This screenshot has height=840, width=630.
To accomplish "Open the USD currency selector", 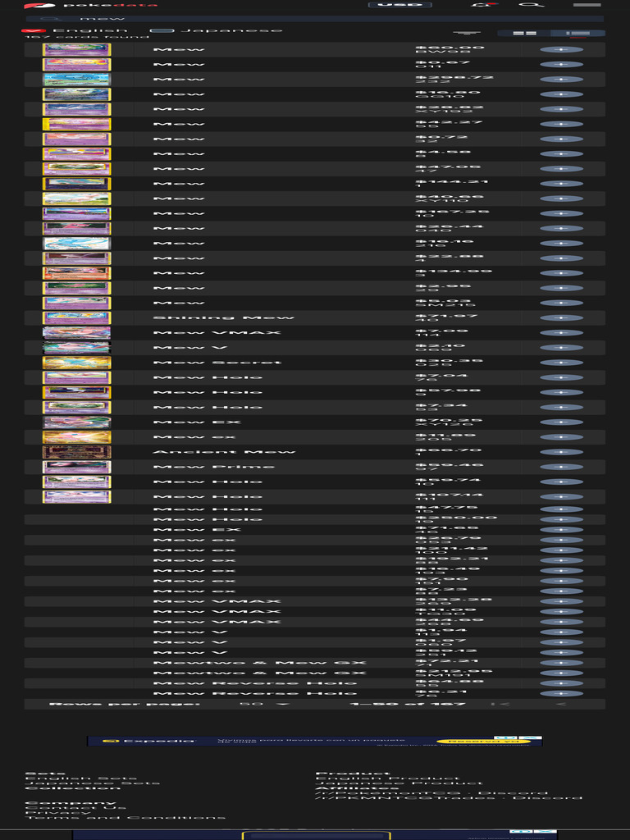I will tap(400, 5).
